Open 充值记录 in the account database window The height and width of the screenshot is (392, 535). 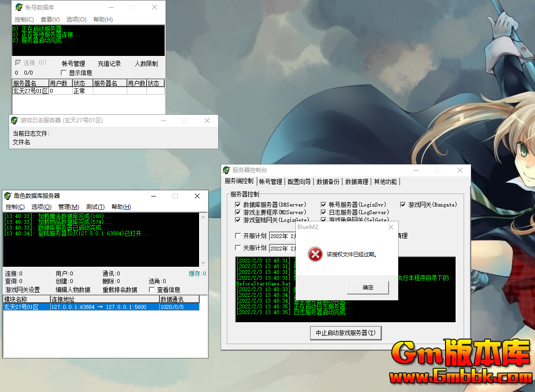109,63
